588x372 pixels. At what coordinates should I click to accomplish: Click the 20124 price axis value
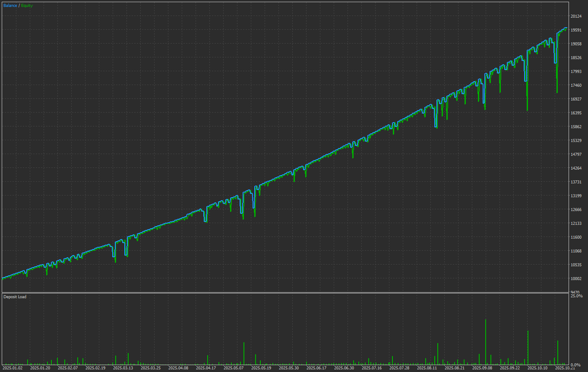pos(575,16)
